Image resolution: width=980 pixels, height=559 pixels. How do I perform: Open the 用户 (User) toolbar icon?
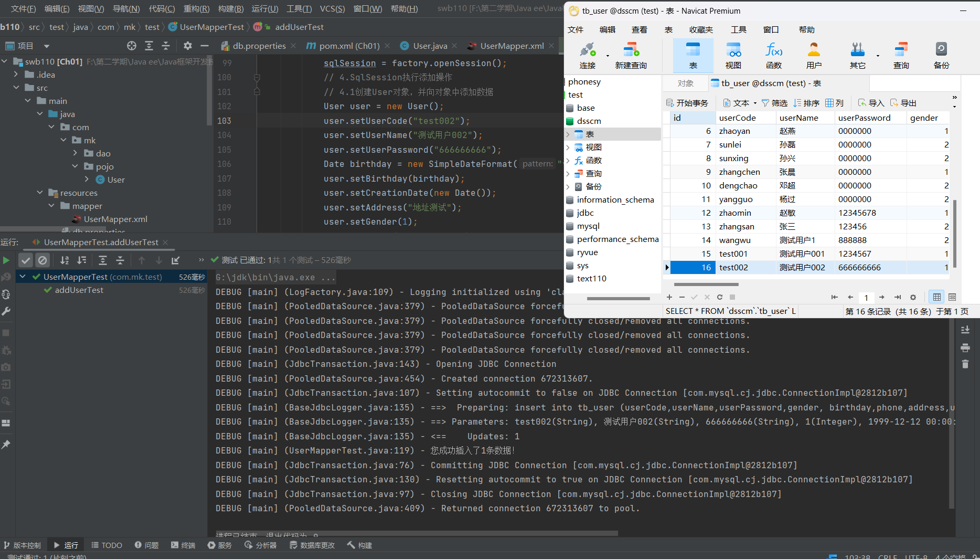(814, 56)
